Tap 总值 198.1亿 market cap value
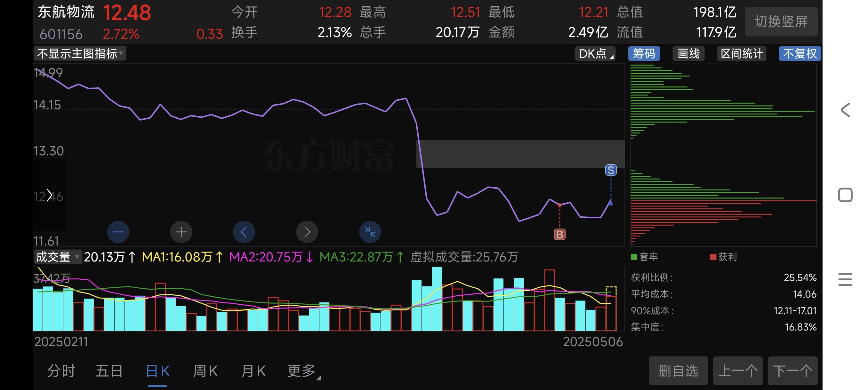Viewport: 868px width, 390px height. [715, 12]
